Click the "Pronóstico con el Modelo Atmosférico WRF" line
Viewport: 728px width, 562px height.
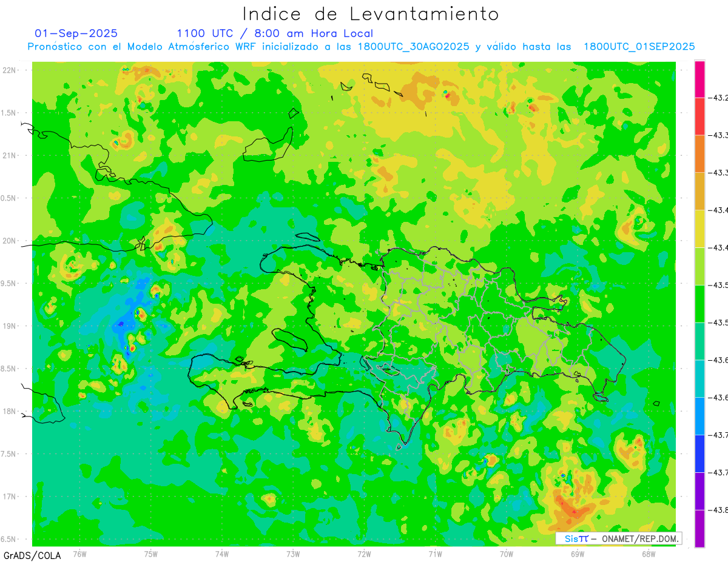[x=362, y=47]
